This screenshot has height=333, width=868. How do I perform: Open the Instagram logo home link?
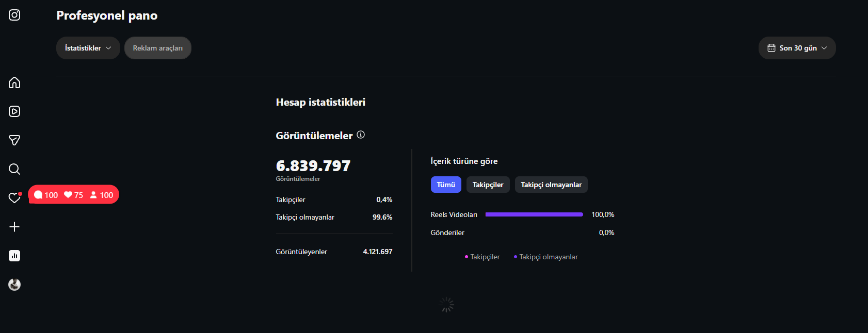14,15
